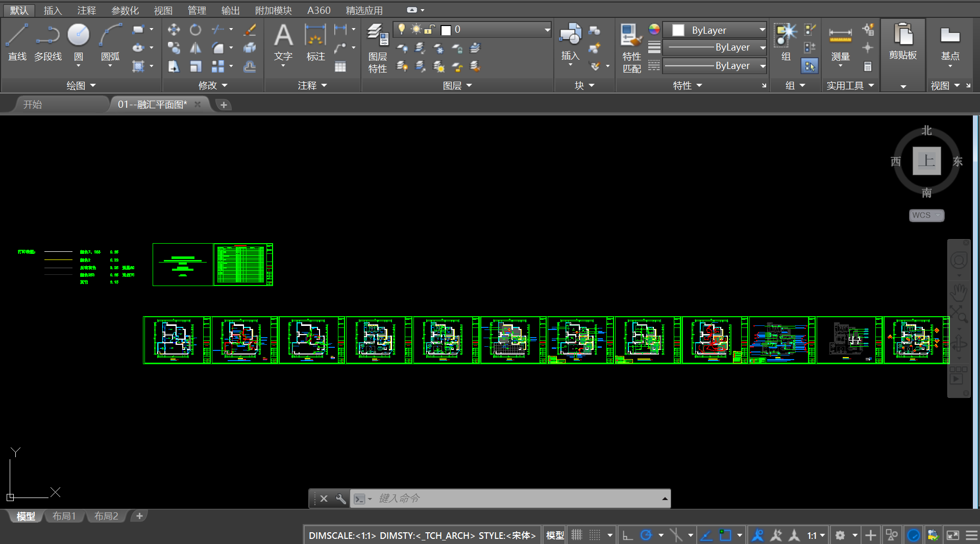Viewport: 980px width, 544px height.
Task: Open the object color ByLayer dropdown
Action: pos(762,30)
